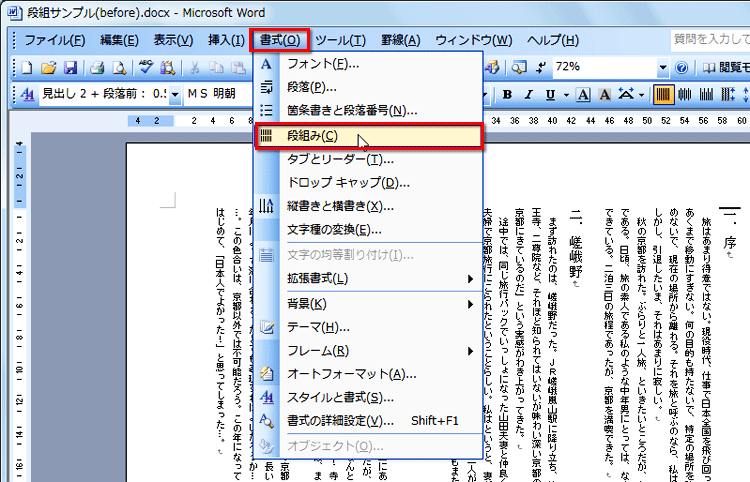Choose 文字種の変換(E)... menu entry

coord(369,230)
